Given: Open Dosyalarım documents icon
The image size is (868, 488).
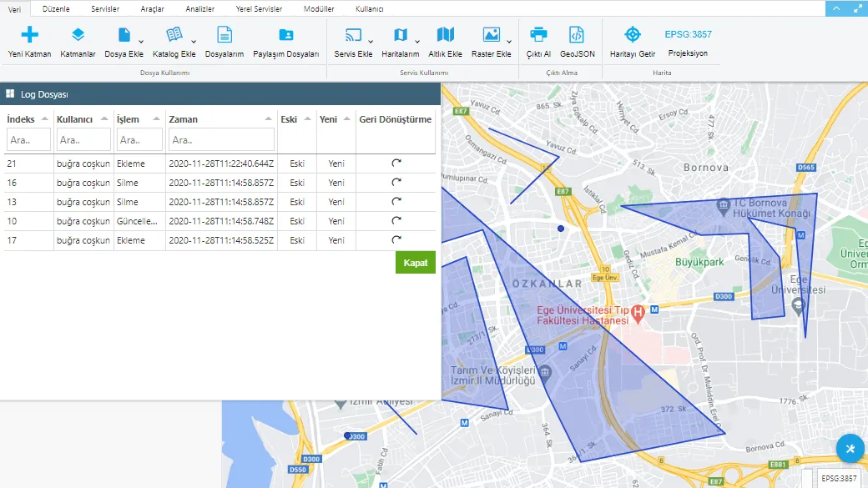Looking at the screenshot, I should point(225,35).
